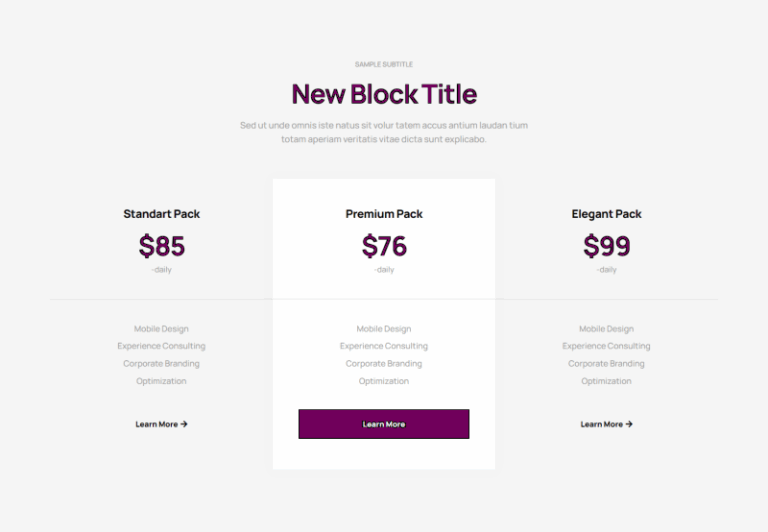The height and width of the screenshot is (532, 768).
Task: Click the $85 price
Action: [x=162, y=245]
